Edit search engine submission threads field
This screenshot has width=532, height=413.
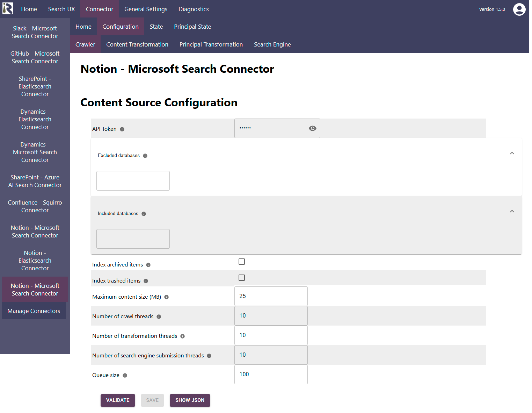tap(271, 355)
